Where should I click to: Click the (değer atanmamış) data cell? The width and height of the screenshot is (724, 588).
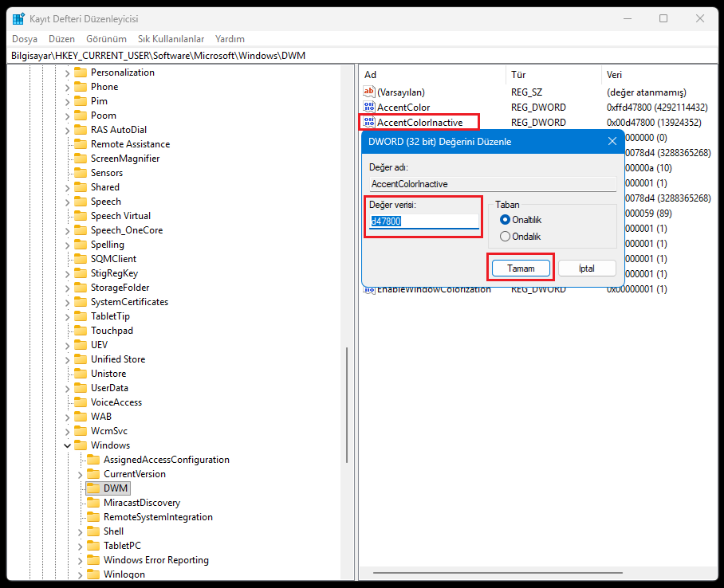click(x=646, y=92)
